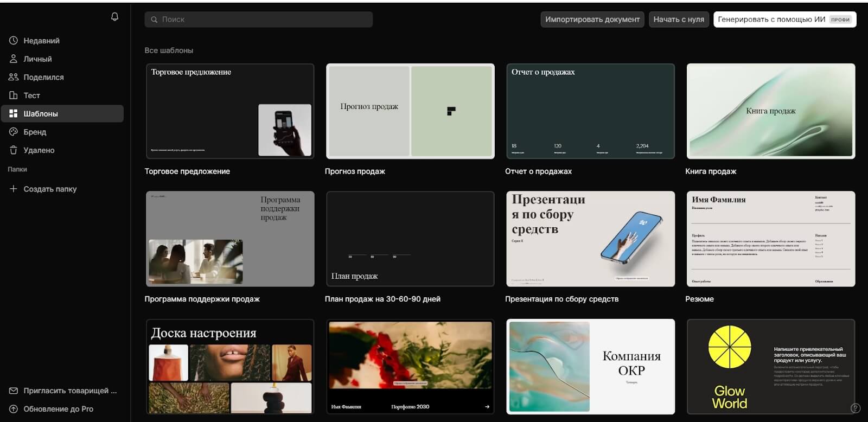This screenshot has width=868, height=422.
Task: Click the help question mark icon
Action: (856, 408)
